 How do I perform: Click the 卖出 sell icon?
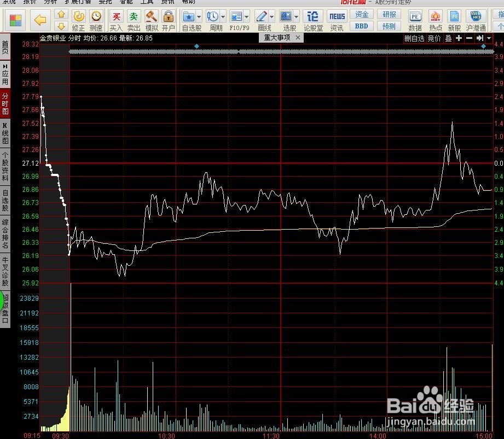click(134, 21)
